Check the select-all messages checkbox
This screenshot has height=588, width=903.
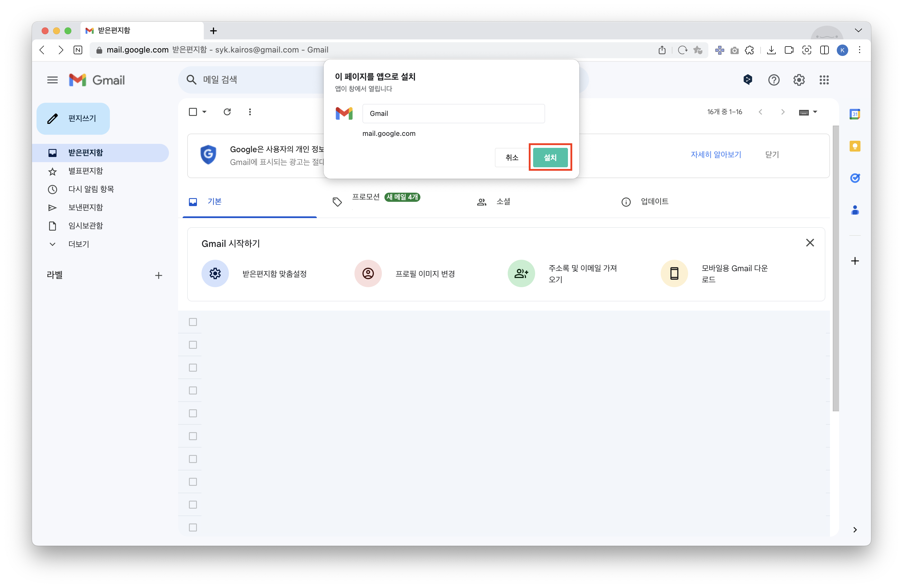click(x=193, y=112)
